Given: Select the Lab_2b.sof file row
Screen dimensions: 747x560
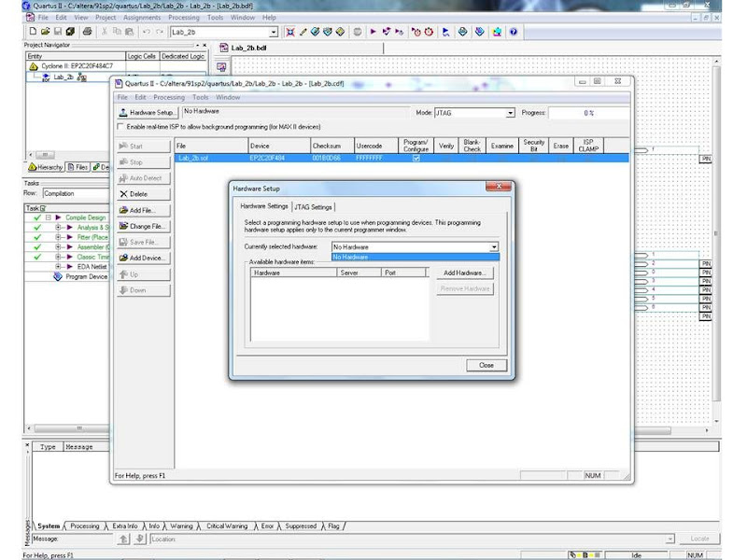Looking at the screenshot, I should pyautogui.click(x=402, y=158).
